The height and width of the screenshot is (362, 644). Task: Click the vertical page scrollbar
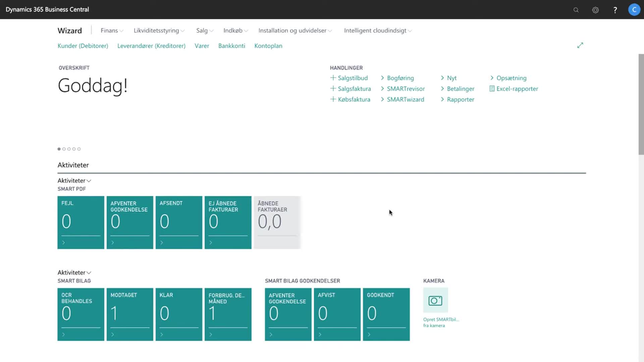tap(641, 104)
